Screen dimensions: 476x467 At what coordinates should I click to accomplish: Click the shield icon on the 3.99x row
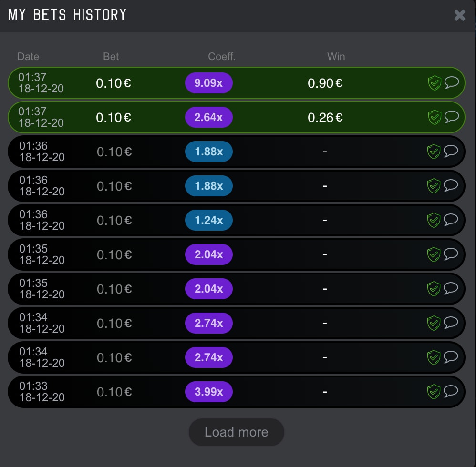[x=434, y=392]
